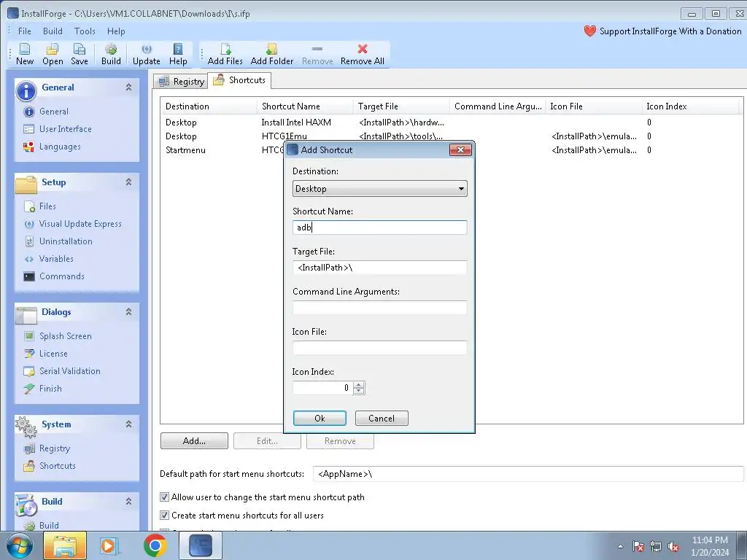Image resolution: width=747 pixels, height=560 pixels.
Task: Open Shortcuts under System in the sidebar
Action: (50, 466)
